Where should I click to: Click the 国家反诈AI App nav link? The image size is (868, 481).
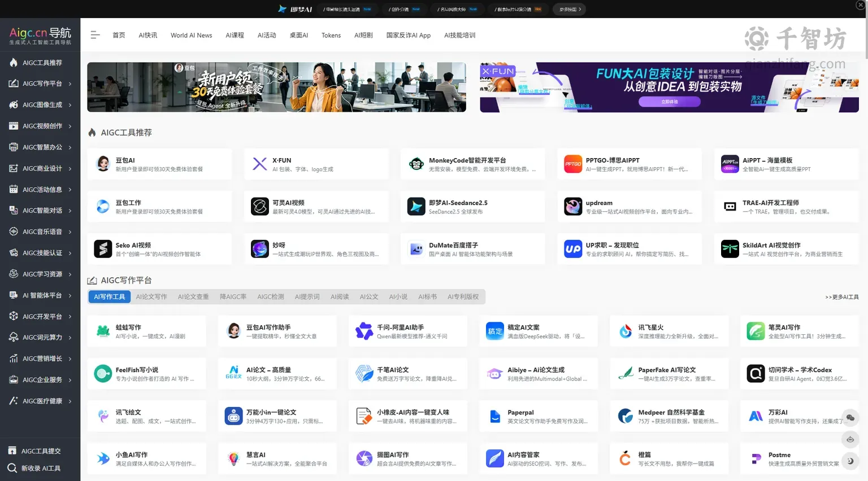(x=409, y=35)
